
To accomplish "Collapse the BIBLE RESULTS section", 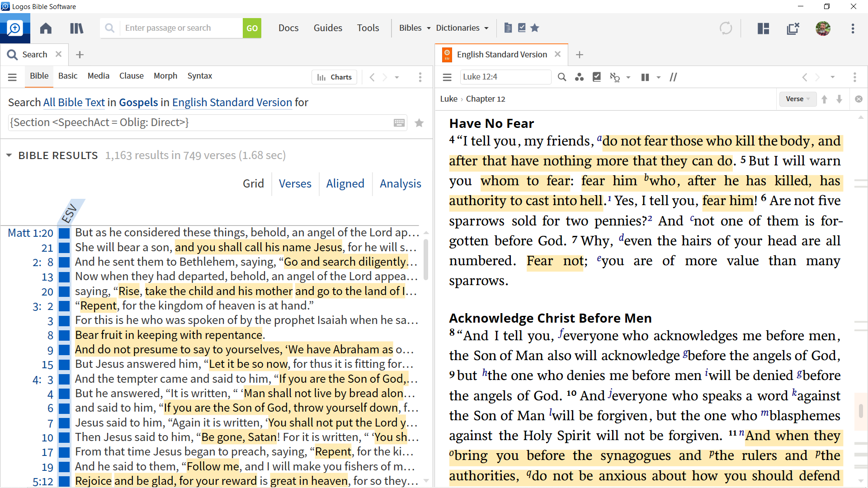I will (x=9, y=155).
